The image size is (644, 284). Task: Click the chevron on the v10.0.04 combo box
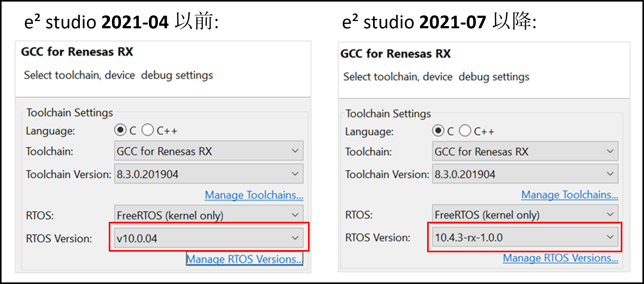point(295,238)
